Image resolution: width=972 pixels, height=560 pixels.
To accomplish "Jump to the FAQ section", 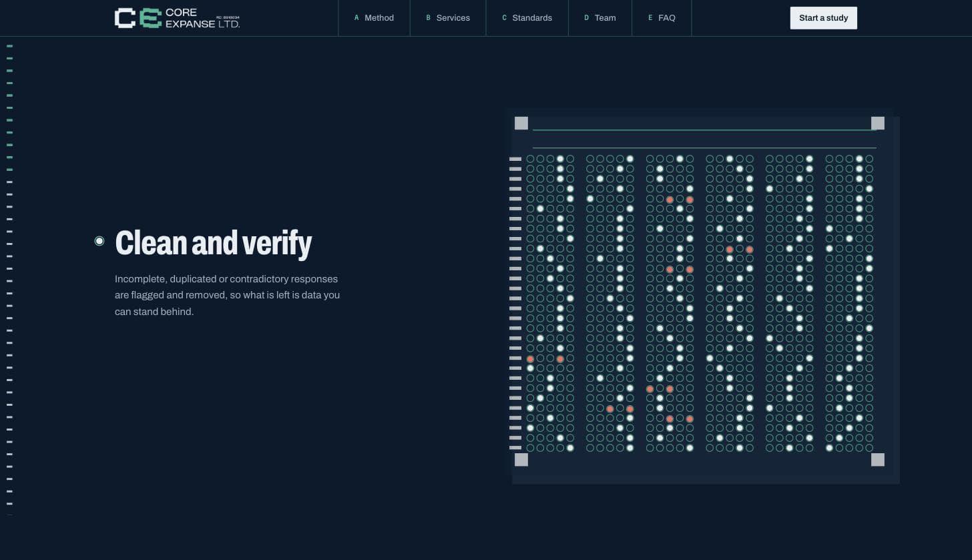I will click(x=662, y=18).
